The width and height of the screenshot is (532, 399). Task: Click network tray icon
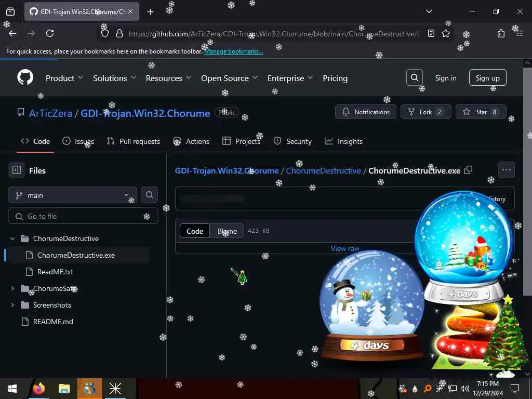click(453, 389)
